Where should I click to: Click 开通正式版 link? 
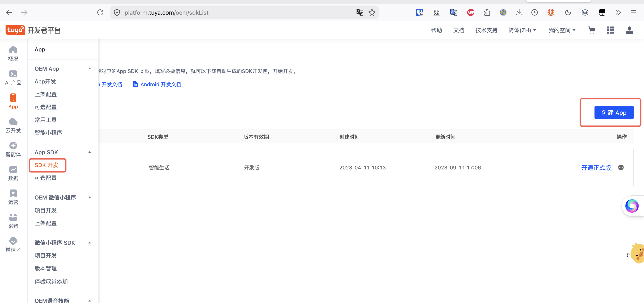click(596, 168)
